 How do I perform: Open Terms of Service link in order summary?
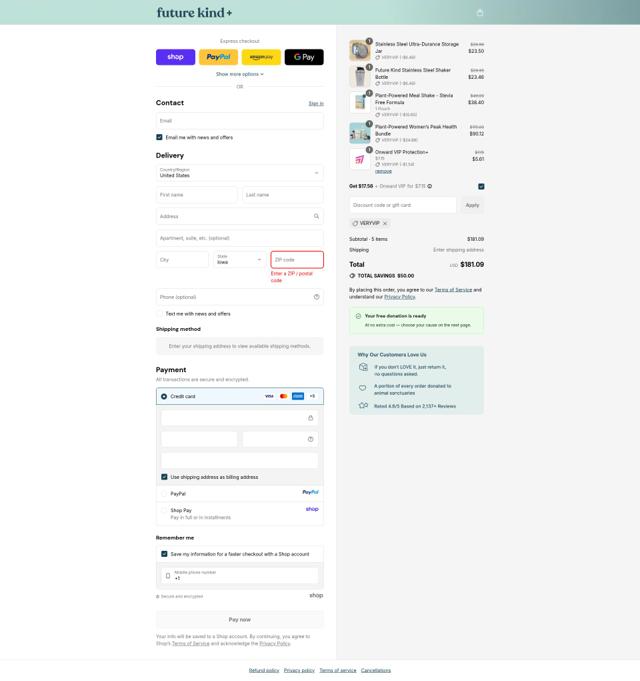(453, 290)
